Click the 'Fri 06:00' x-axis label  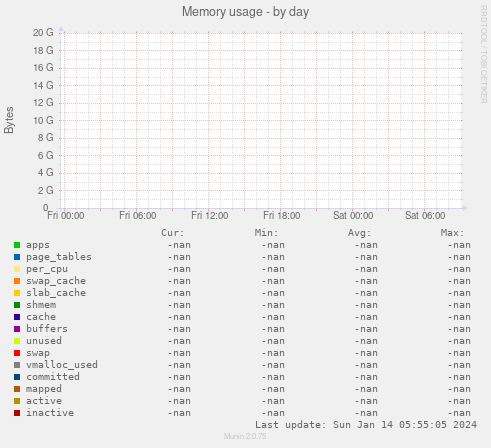tap(138, 216)
